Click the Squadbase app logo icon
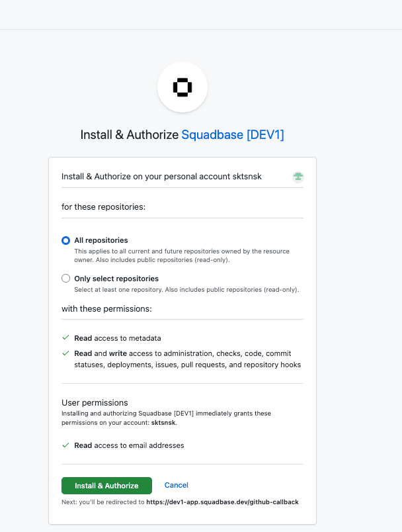Image resolution: width=402 pixels, height=532 pixels. point(182,87)
